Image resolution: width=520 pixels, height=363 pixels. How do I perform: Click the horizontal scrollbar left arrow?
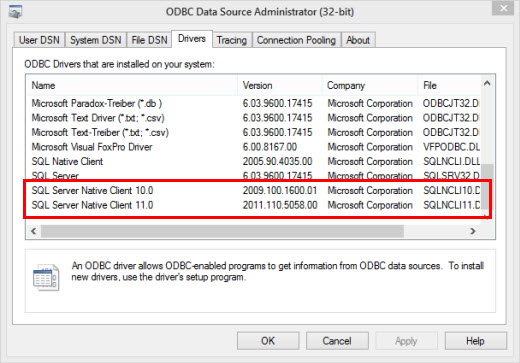(34, 231)
